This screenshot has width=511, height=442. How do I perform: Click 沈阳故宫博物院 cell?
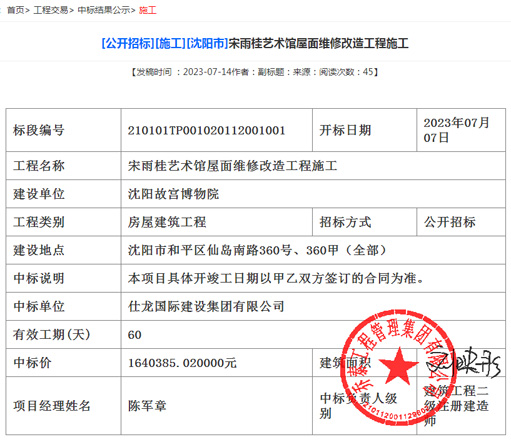[313, 194]
